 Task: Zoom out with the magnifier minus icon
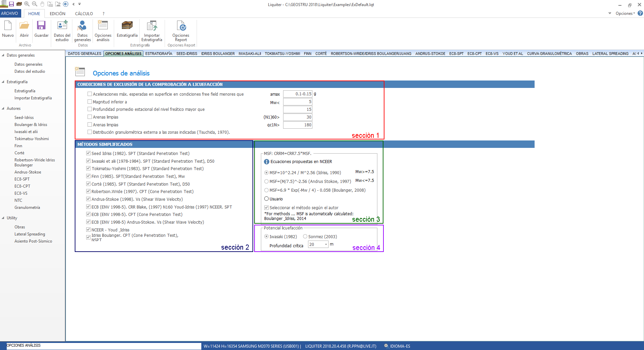[x=35, y=4]
